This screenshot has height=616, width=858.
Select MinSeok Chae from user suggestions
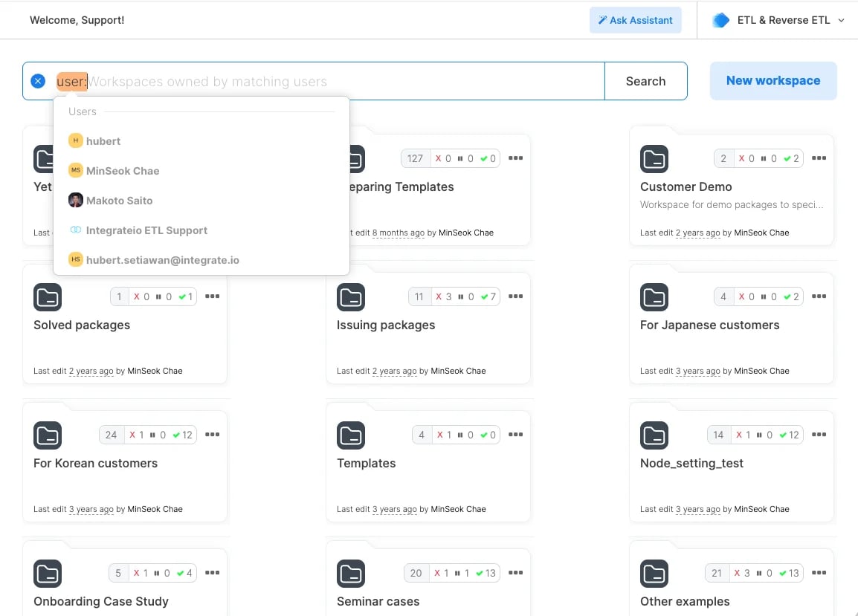pyautogui.click(x=201, y=171)
